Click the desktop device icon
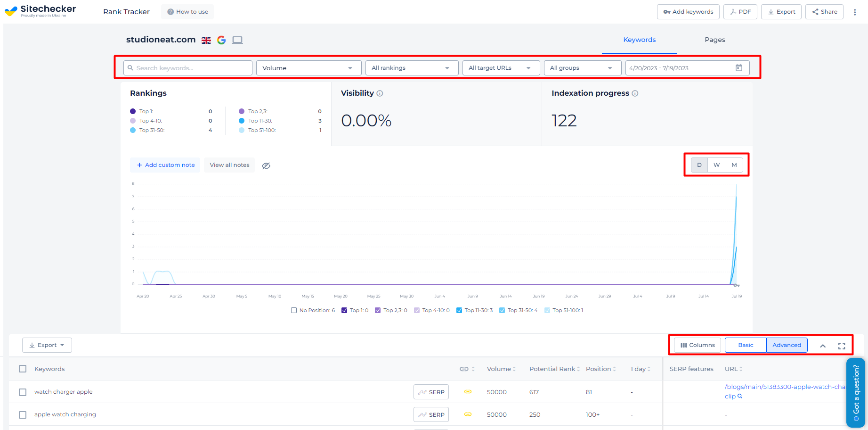Viewport: 868px width, 430px height. click(237, 40)
